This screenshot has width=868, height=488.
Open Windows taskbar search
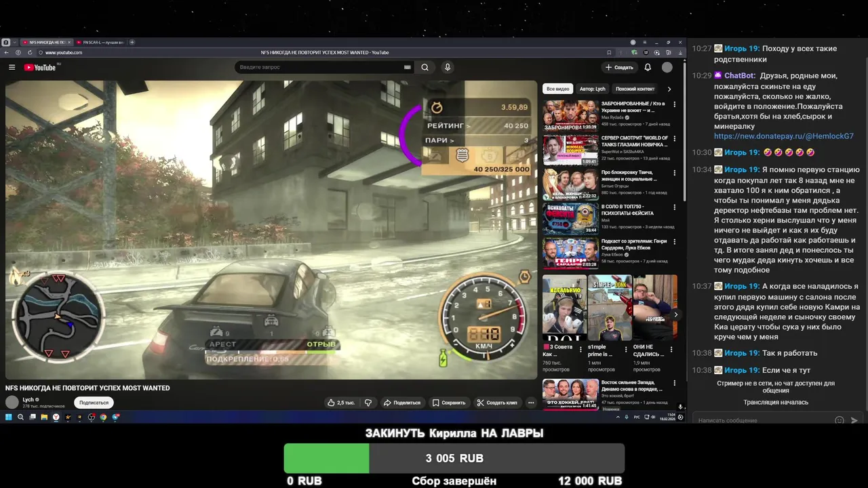point(20,417)
